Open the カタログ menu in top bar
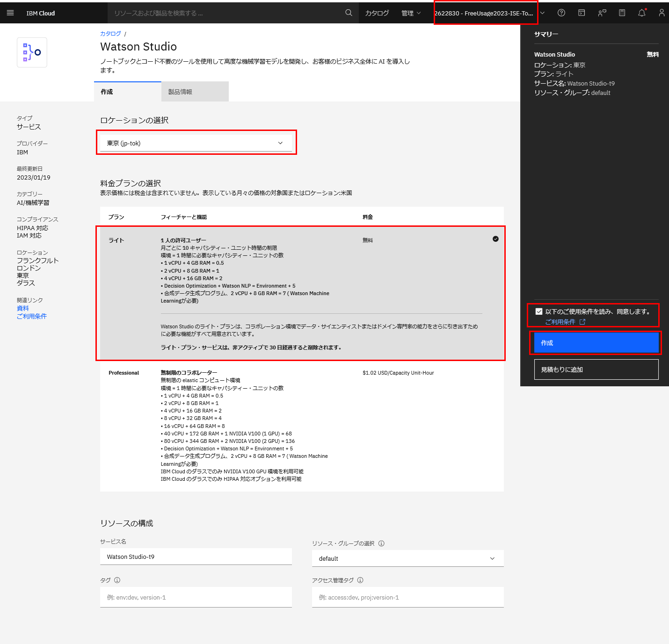This screenshot has width=669, height=644. point(377,13)
